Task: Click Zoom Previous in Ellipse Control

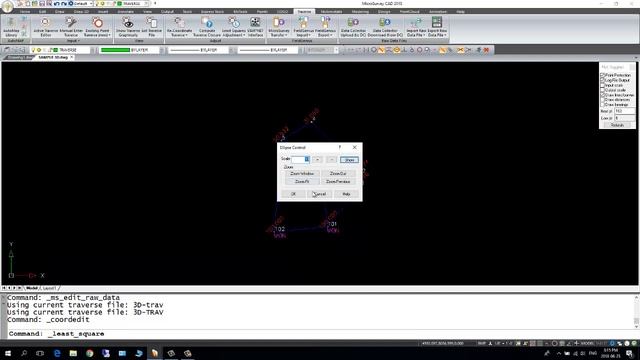Action: [x=338, y=181]
